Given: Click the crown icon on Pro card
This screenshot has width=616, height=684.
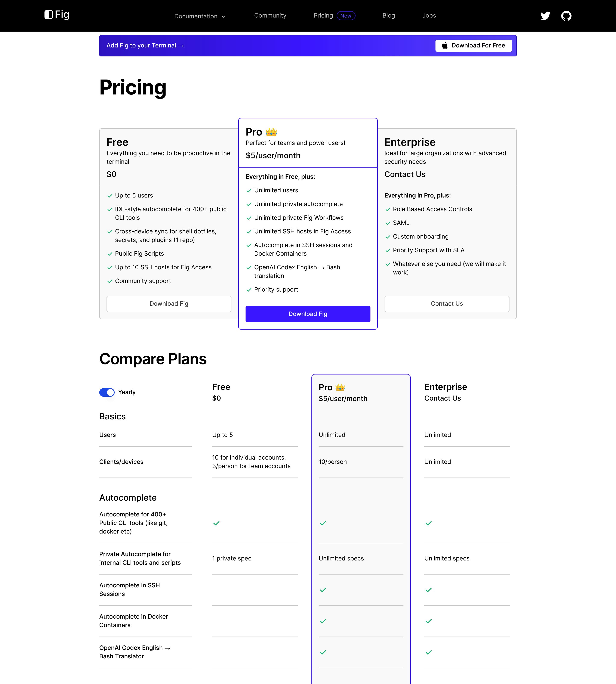Looking at the screenshot, I should [271, 132].
